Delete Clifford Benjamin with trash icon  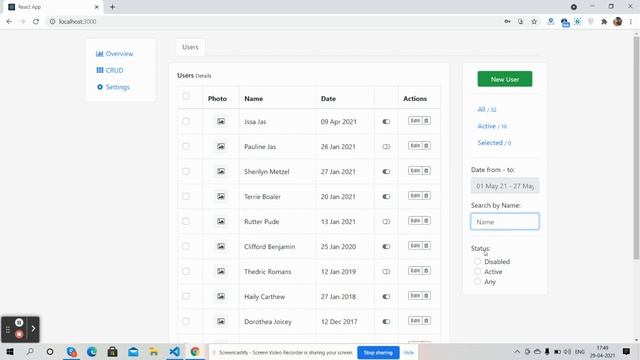pos(426,246)
